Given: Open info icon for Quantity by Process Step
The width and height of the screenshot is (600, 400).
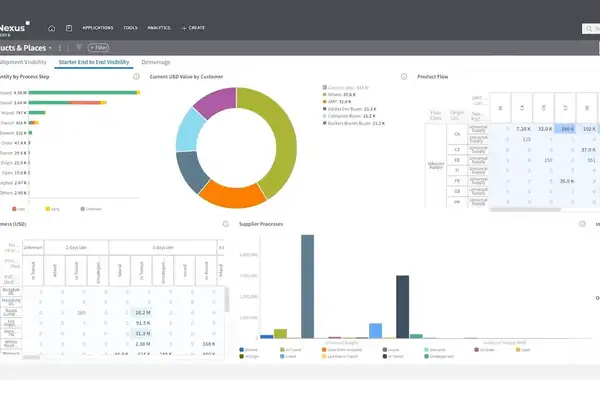Looking at the screenshot, I should coord(136,77).
